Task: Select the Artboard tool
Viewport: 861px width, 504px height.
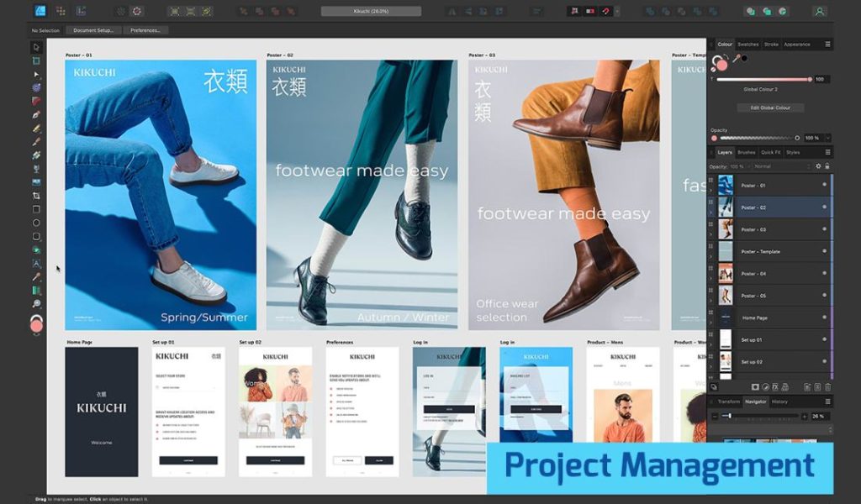Action: (x=36, y=60)
